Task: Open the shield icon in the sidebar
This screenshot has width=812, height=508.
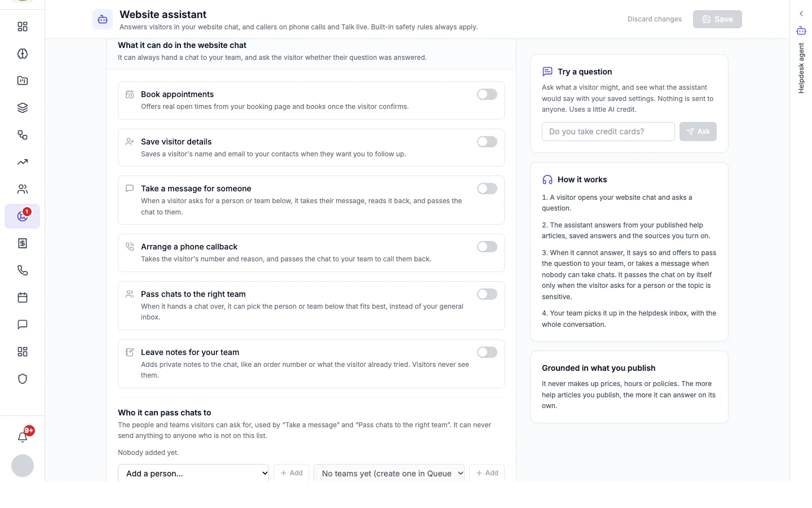Action: 23,379
